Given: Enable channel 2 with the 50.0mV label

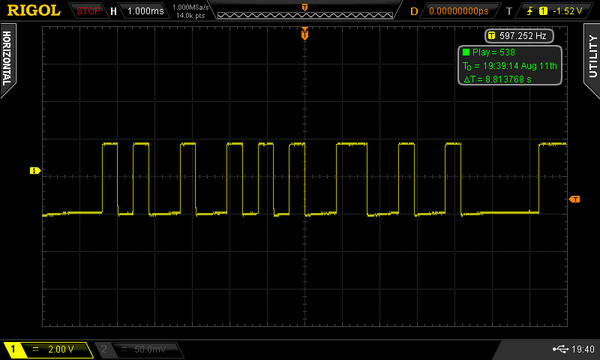Looking at the screenshot, I should tap(139, 349).
